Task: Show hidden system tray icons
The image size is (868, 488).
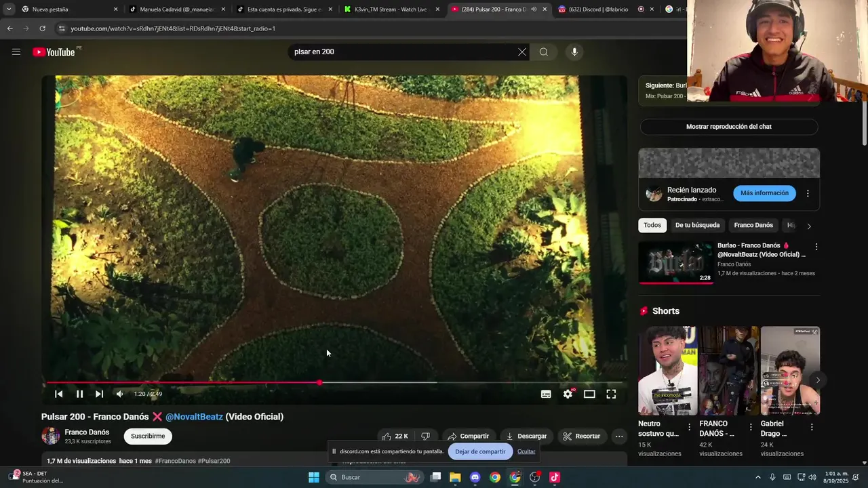Action: coord(758,477)
